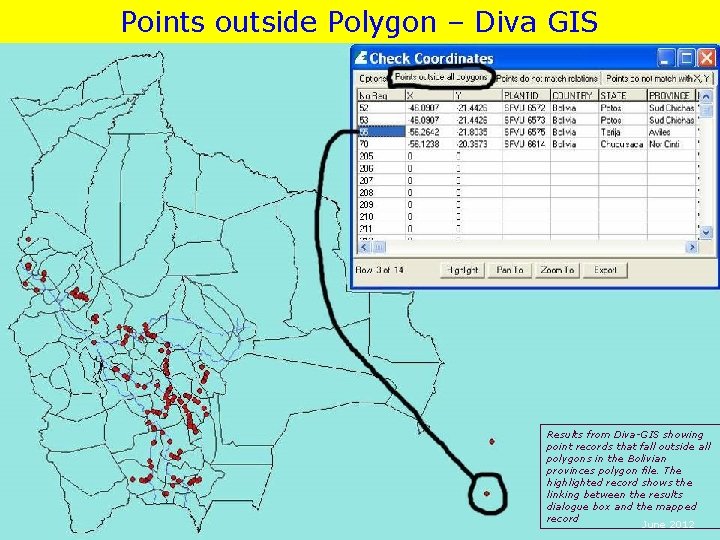Click the Export button
This screenshot has width=720, height=540.
pyautogui.click(x=605, y=270)
